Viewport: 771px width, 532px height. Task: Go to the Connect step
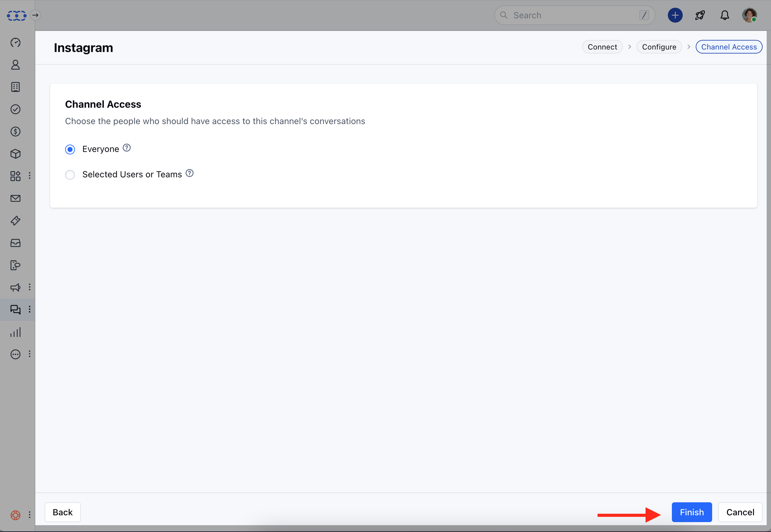click(x=602, y=47)
